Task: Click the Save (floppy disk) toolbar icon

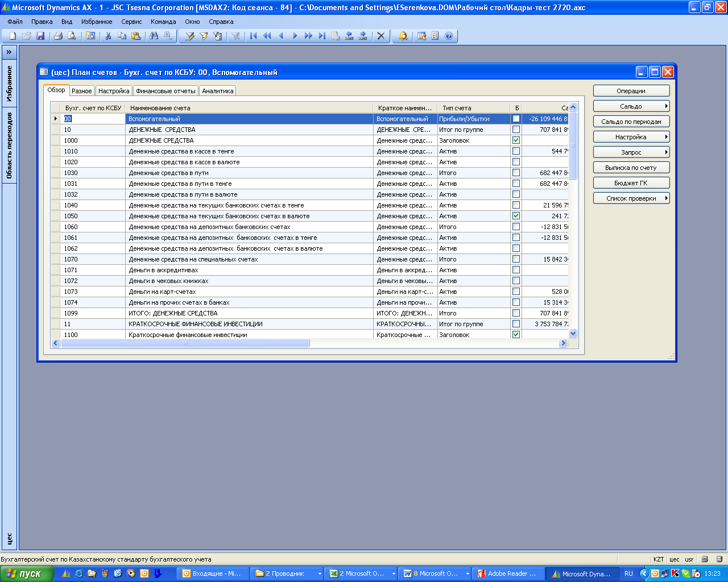Action: click(x=40, y=36)
